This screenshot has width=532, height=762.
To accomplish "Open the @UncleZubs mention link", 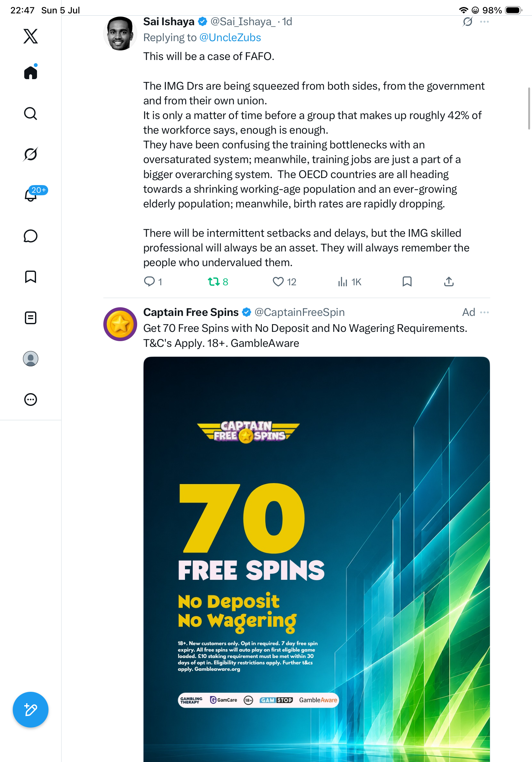I will coord(230,38).
